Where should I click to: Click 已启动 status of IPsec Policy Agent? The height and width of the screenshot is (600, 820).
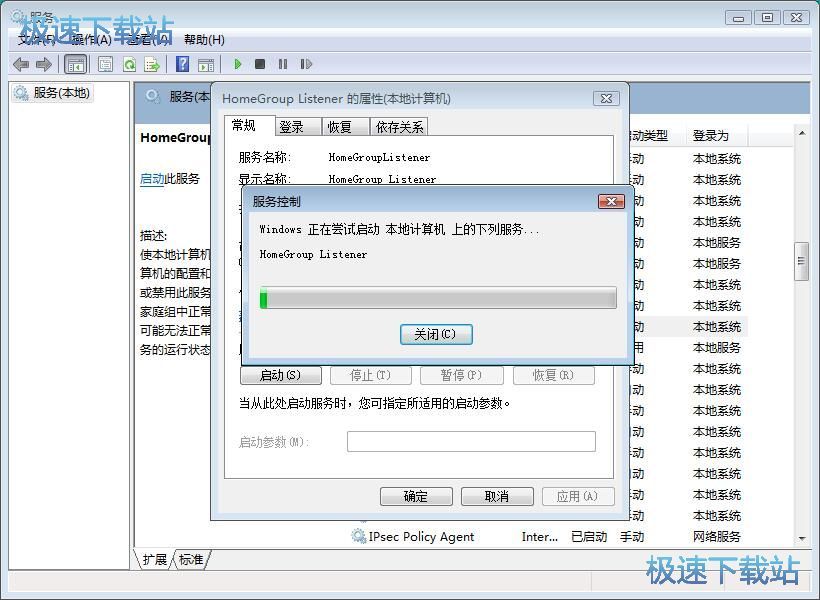[589, 536]
